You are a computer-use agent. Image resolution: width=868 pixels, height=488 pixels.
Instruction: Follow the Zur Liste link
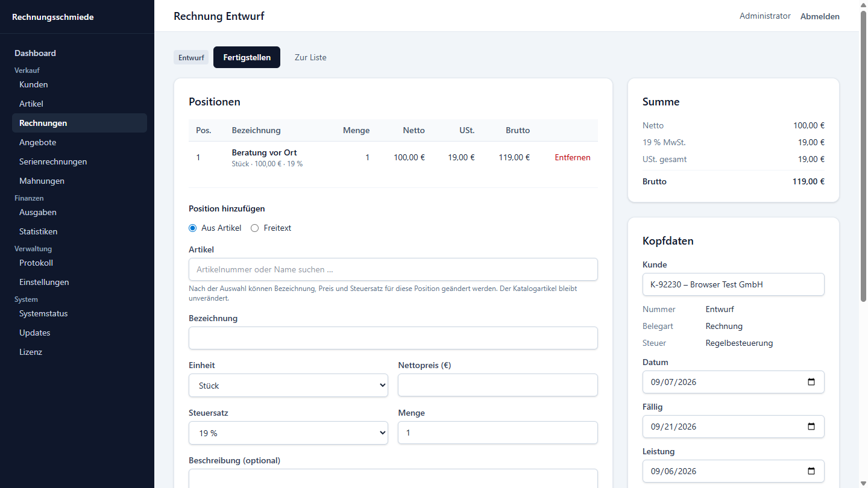coord(310,57)
